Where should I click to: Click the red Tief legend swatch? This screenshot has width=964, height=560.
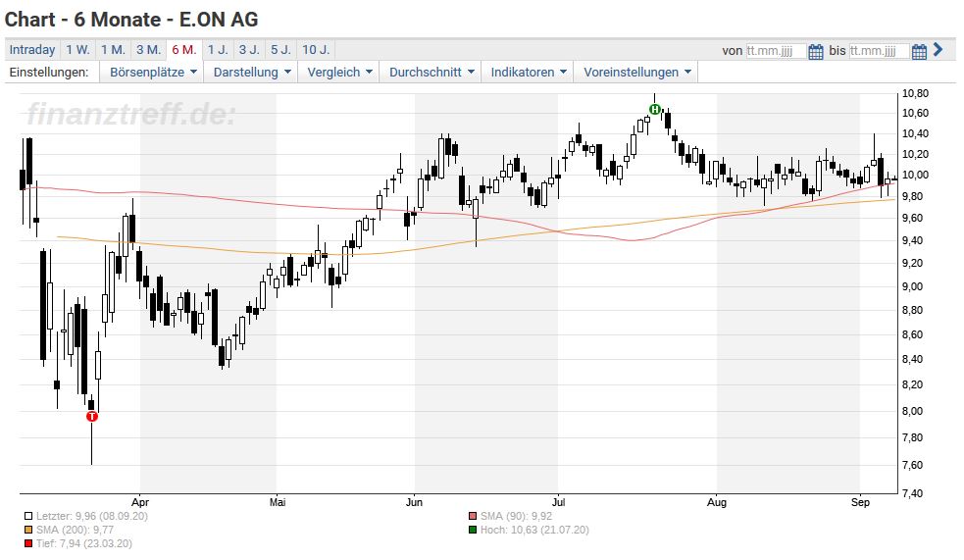[28, 543]
